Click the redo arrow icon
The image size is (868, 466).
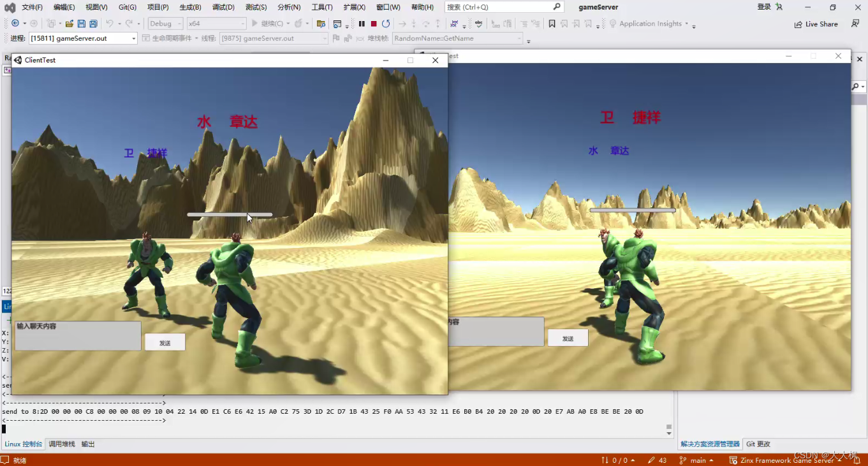tap(129, 24)
